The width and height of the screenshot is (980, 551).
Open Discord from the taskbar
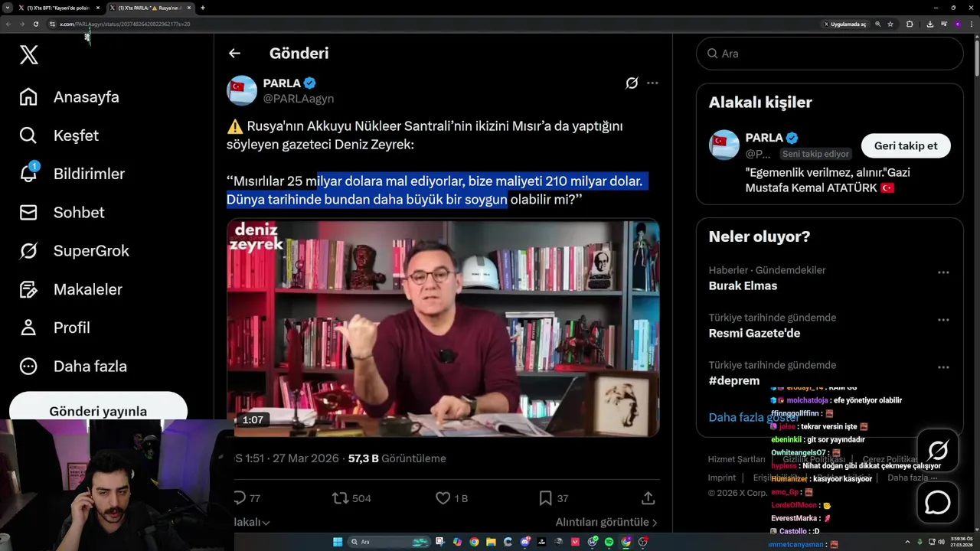[524, 542]
